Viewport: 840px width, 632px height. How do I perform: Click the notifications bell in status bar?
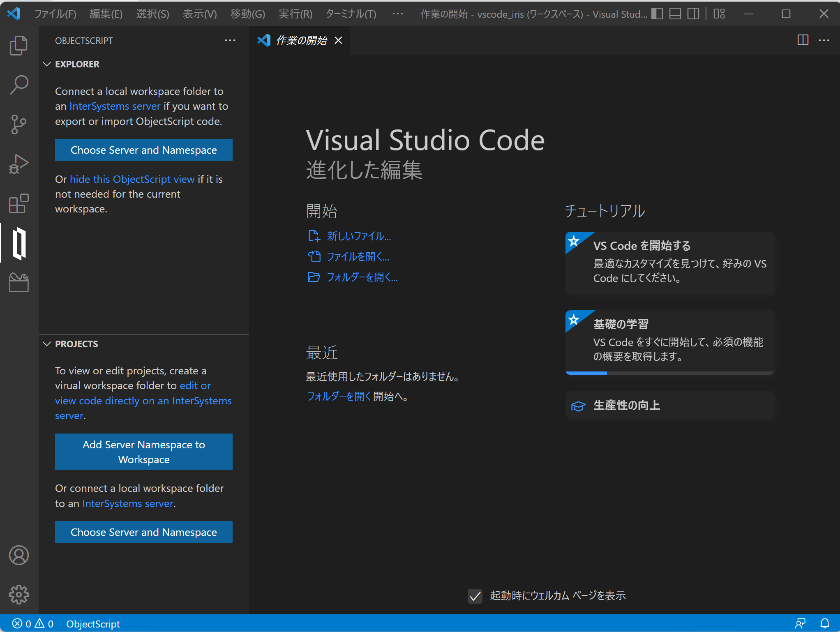[824, 624]
